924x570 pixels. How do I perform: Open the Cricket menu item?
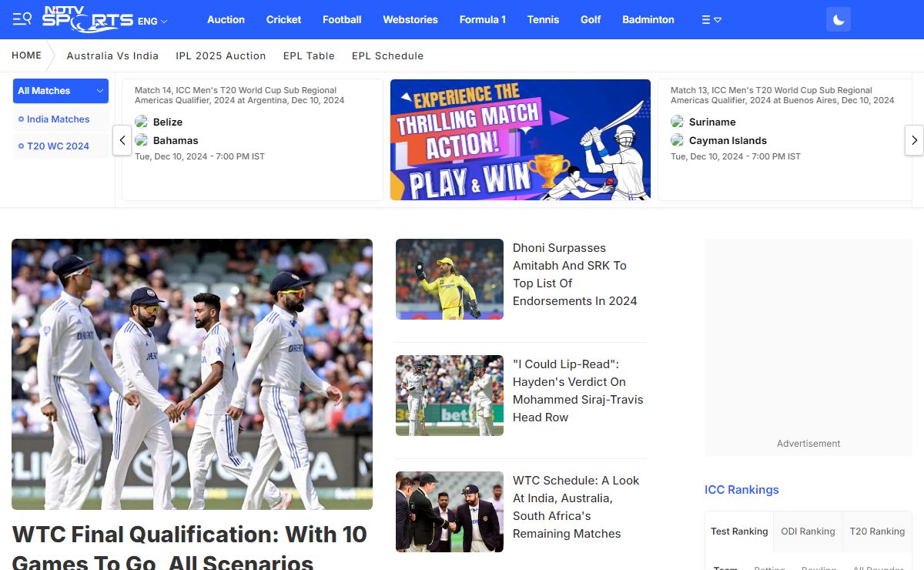(283, 20)
